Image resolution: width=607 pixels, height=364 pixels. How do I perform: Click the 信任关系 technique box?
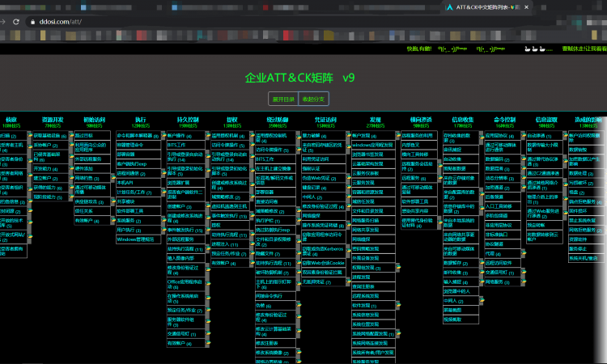(x=92, y=211)
